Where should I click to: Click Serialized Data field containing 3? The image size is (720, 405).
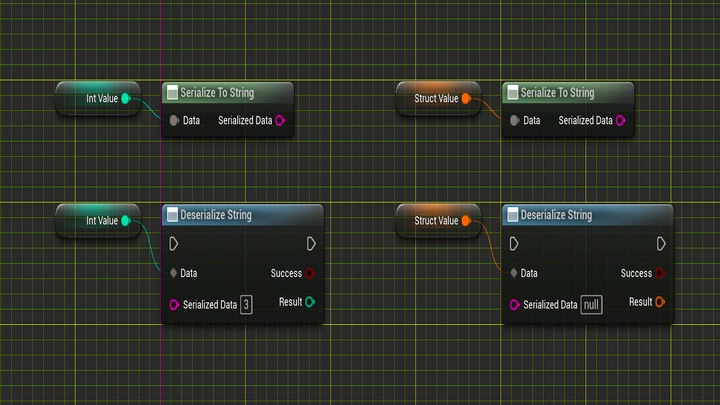tap(246, 304)
